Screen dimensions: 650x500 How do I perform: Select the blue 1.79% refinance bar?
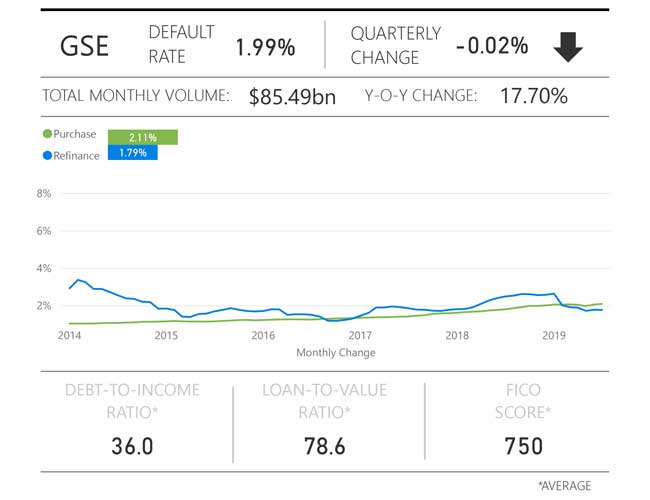[132, 153]
